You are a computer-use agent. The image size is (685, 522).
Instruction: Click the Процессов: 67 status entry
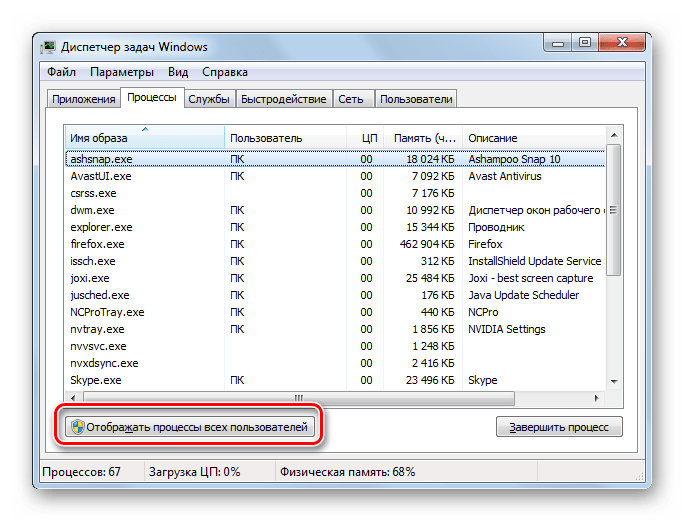81,472
